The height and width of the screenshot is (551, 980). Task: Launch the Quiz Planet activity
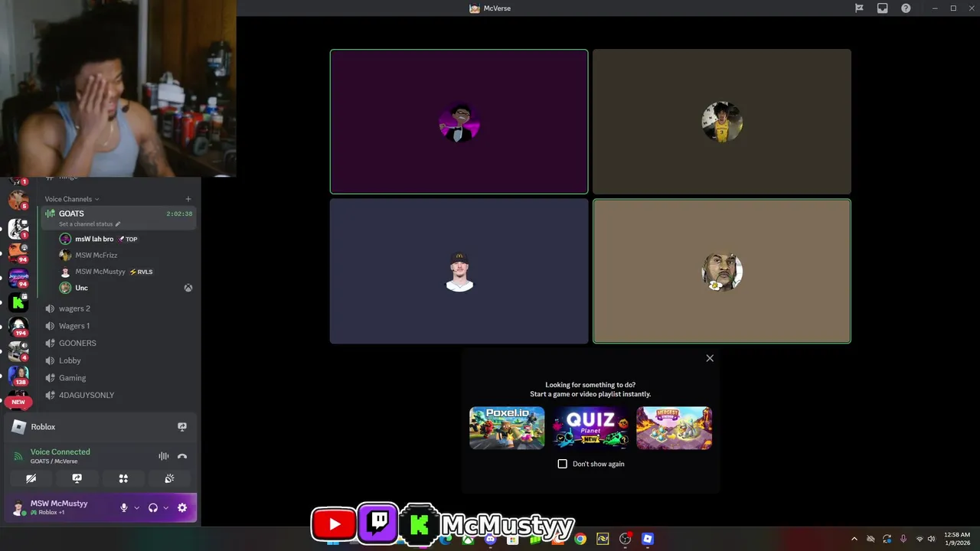[590, 428]
